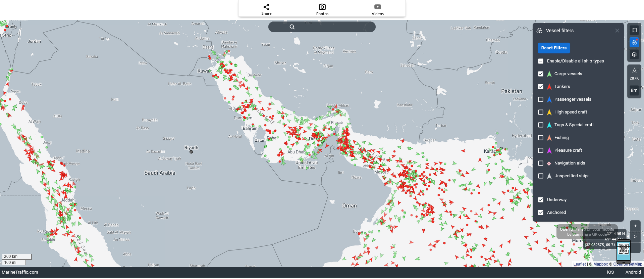The height and width of the screenshot is (279, 644).
Task: Click the 'Shiraz' city label
Action: 280,63
